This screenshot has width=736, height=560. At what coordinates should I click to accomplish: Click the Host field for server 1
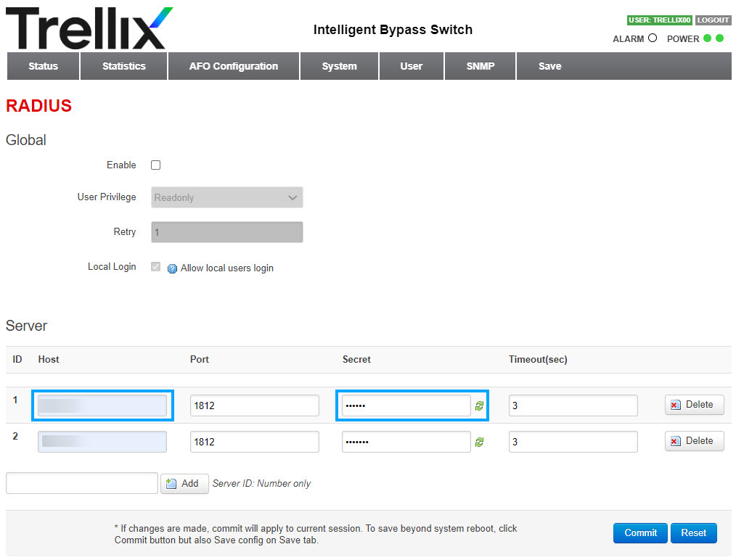click(x=102, y=405)
